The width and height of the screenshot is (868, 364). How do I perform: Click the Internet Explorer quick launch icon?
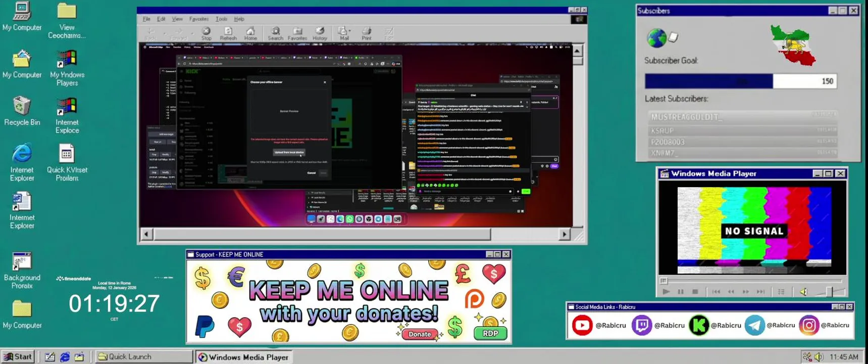click(65, 357)
